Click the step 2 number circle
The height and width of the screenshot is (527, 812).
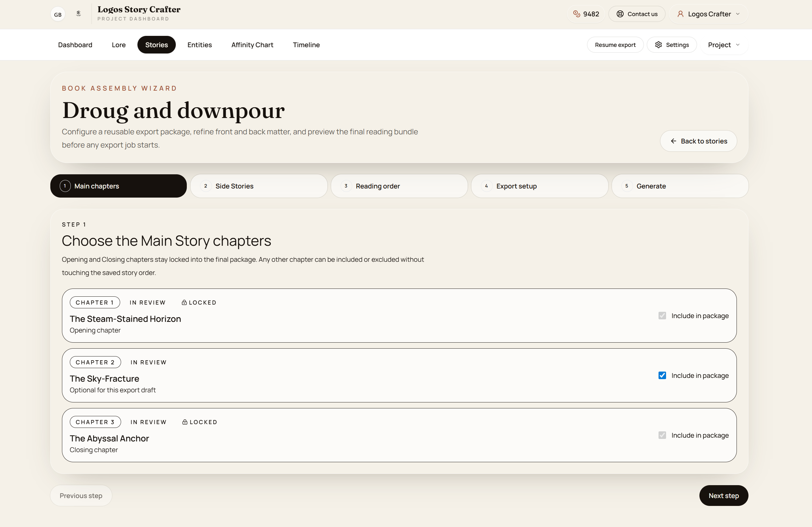click(205, 186)
